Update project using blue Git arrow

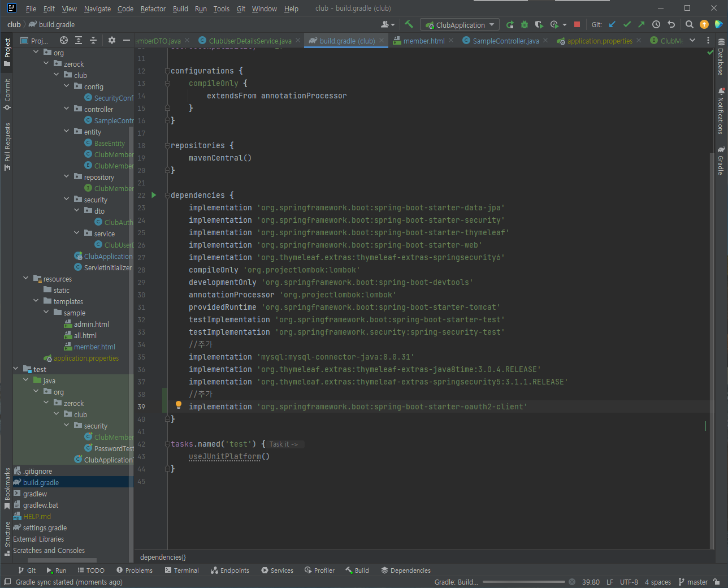[612, 24]
